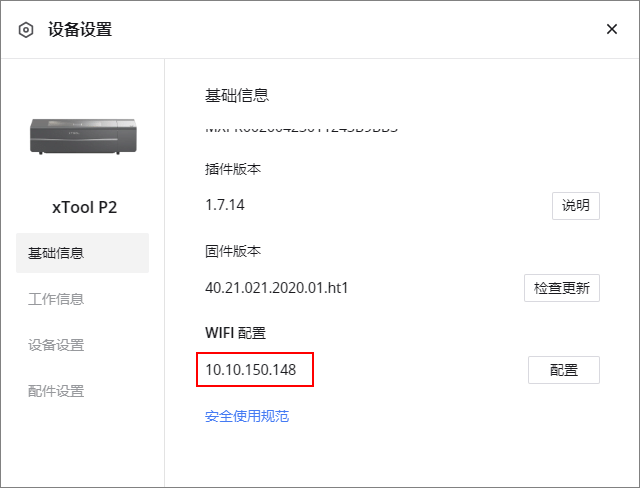Click the 配置 button for WIFI
640x488 pixels.
point(564,370)
